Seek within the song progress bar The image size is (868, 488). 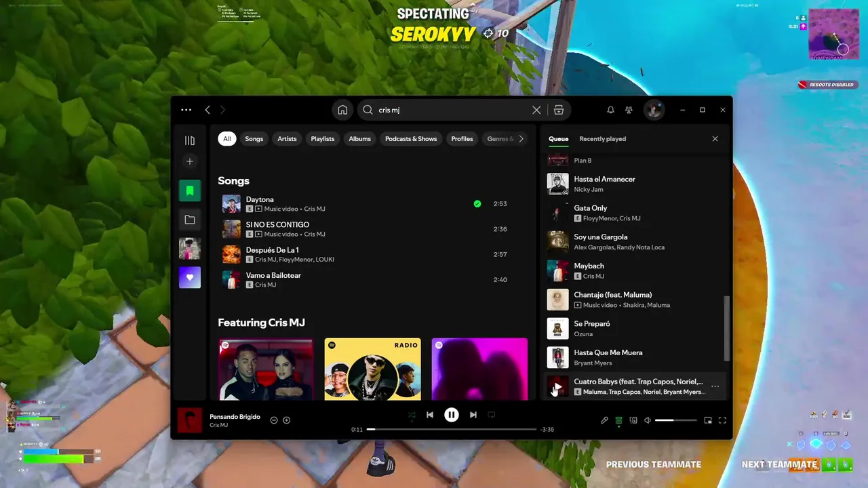tap(452, 429)
